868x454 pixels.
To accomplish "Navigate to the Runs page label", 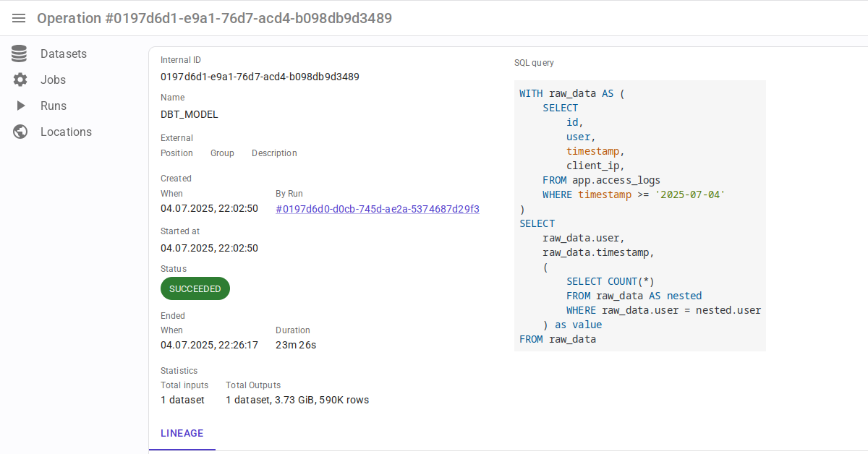I will 54,106.
